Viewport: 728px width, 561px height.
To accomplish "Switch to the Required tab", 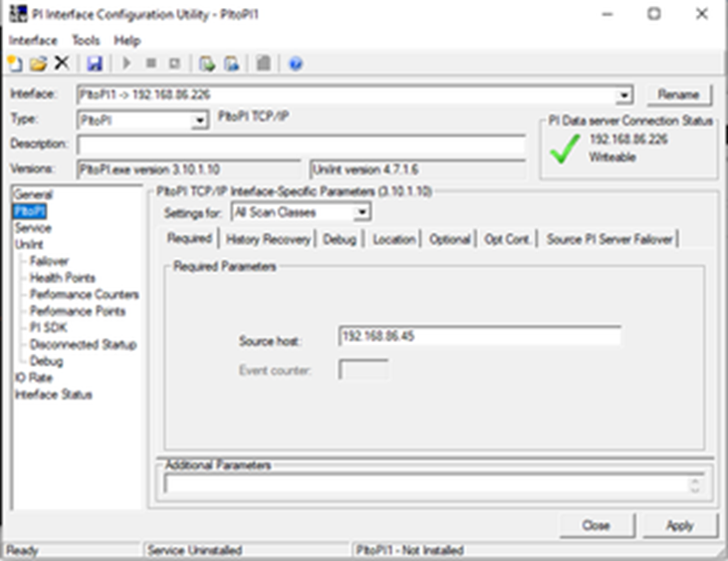I will (x=189, y=238).
